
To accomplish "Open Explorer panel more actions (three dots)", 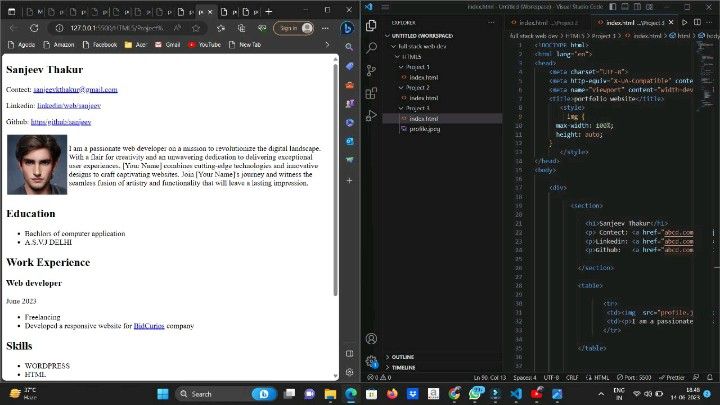I will tap(491, 22).
